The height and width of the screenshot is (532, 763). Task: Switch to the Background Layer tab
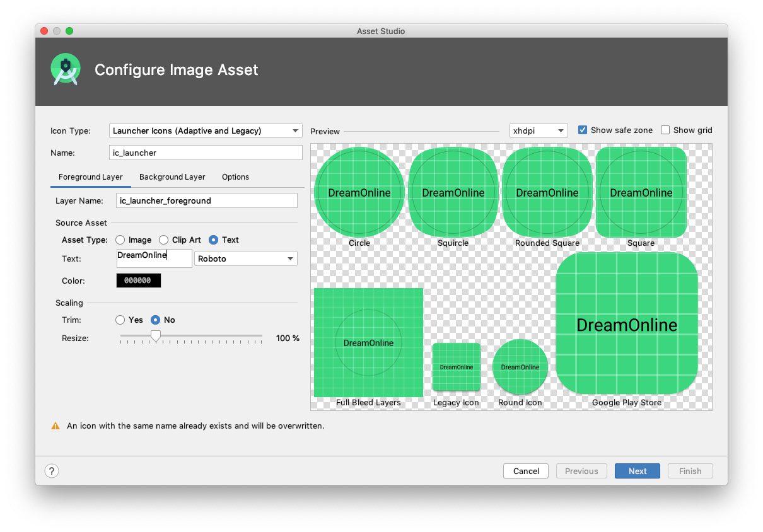point(172,177)
